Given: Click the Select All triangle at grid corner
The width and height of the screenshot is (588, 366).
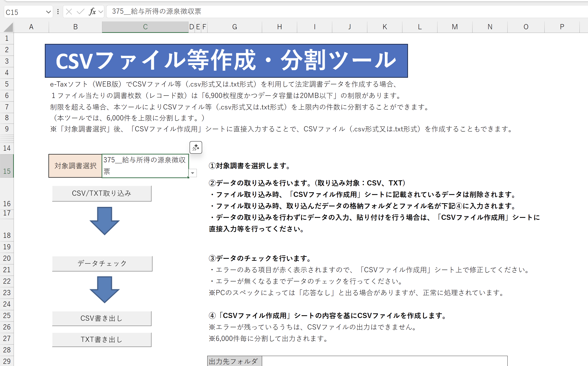Looking at the screenshot, I should point(8,27).
